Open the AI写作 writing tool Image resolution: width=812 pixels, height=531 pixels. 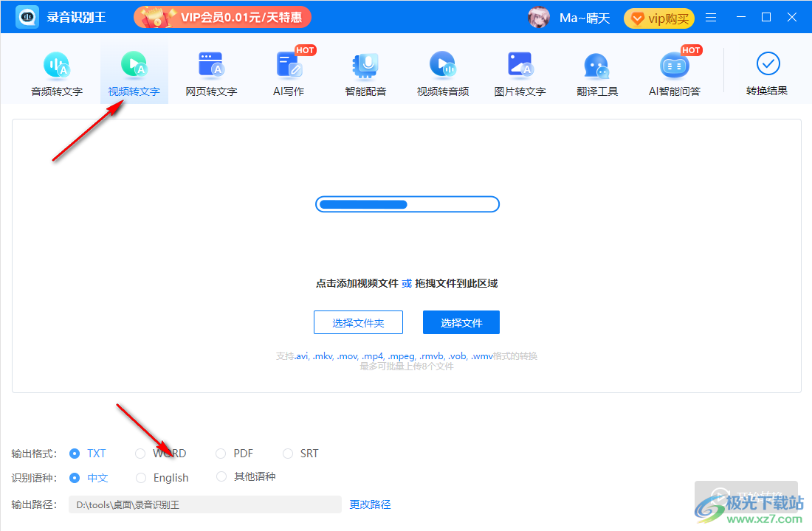click(x=289, y=74)
